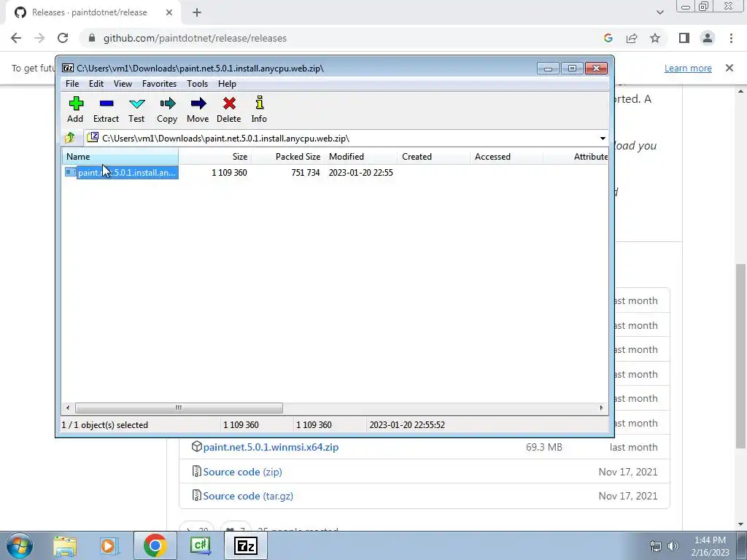Dismiss the Chrome notification bar
This screenshot has width=747, height=560.
pos(729,68)
